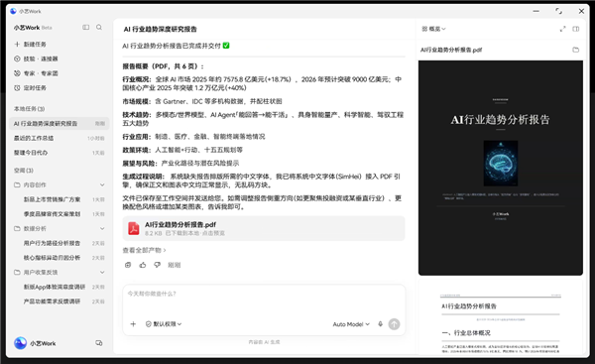Collapse the 数据分析 space chevron

[x=102, y=228]
